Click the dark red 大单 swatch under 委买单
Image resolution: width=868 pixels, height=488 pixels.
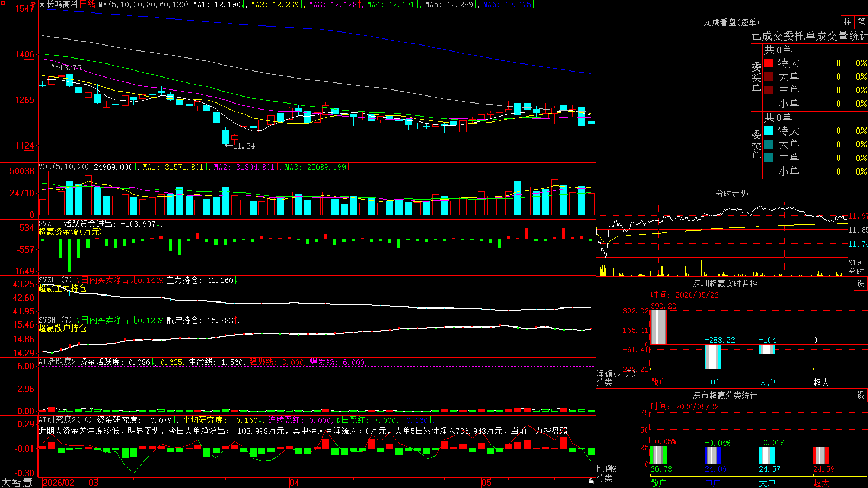tap(768, 76)
